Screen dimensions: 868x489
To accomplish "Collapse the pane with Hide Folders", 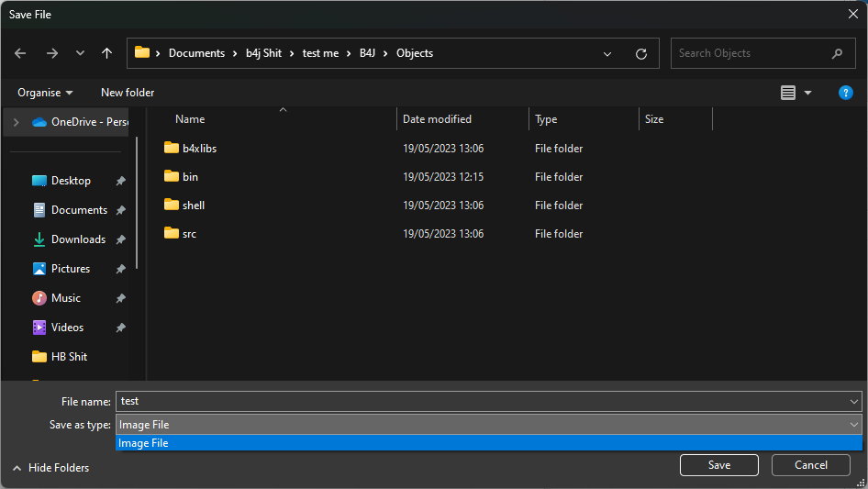I will (50, 468).
